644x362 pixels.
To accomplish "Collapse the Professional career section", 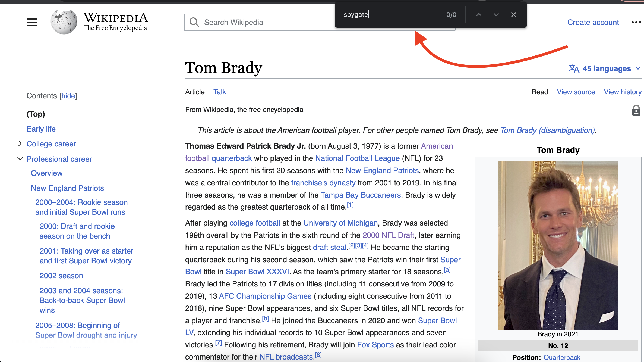I will 20,158.
